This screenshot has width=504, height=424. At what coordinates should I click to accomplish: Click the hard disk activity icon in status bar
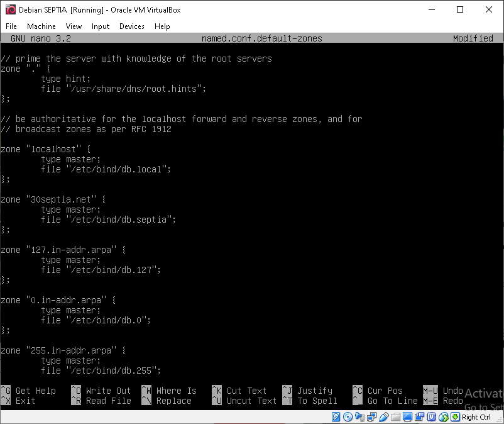[x=336, y=417]
